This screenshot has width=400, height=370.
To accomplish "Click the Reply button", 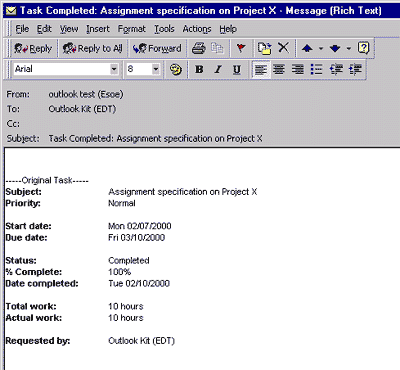I will [x=33, y=49].
